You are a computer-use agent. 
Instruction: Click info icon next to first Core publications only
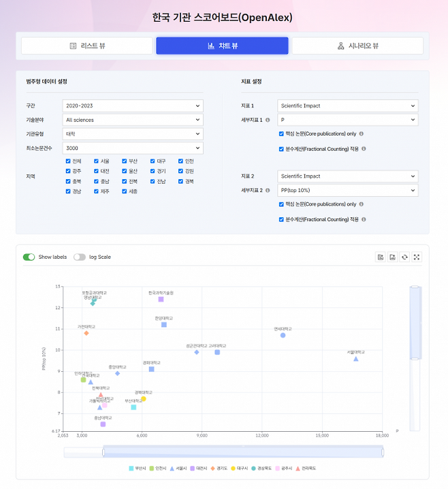point(362,133)
